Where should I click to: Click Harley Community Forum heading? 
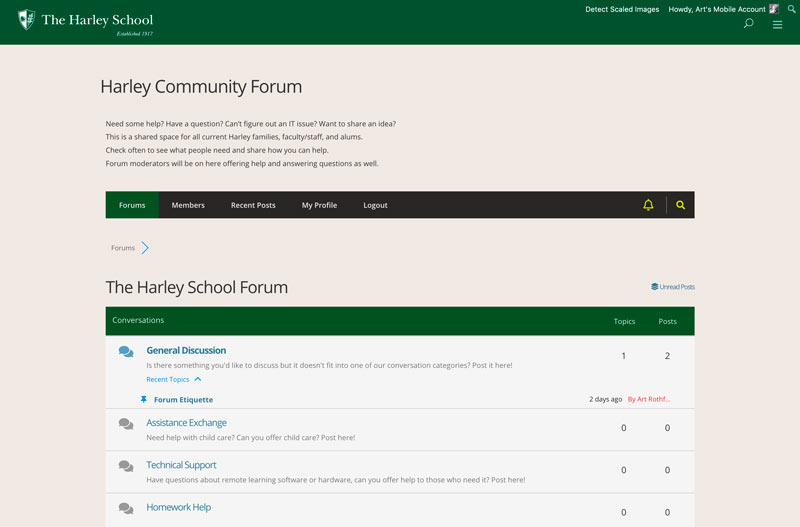[201, 87]
